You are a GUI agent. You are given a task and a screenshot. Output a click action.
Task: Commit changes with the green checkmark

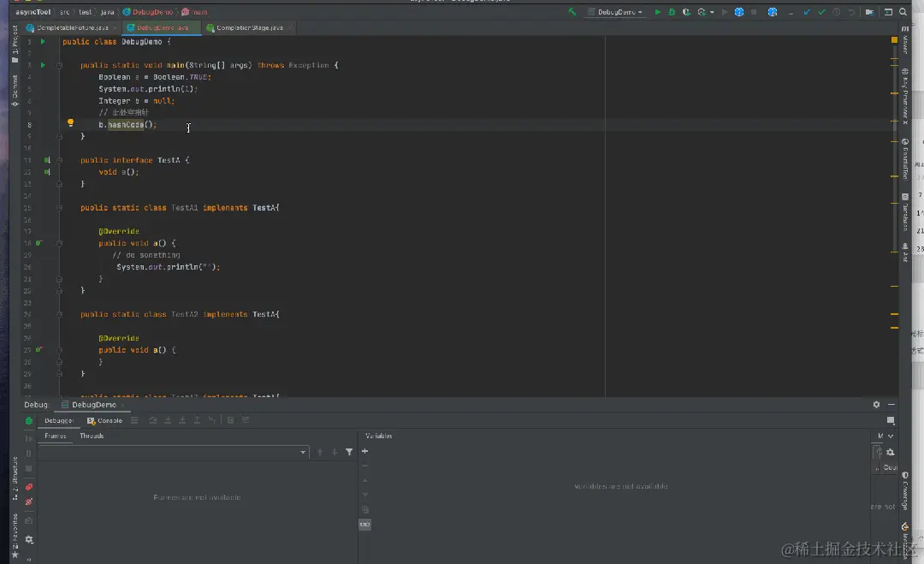[821, 12]
